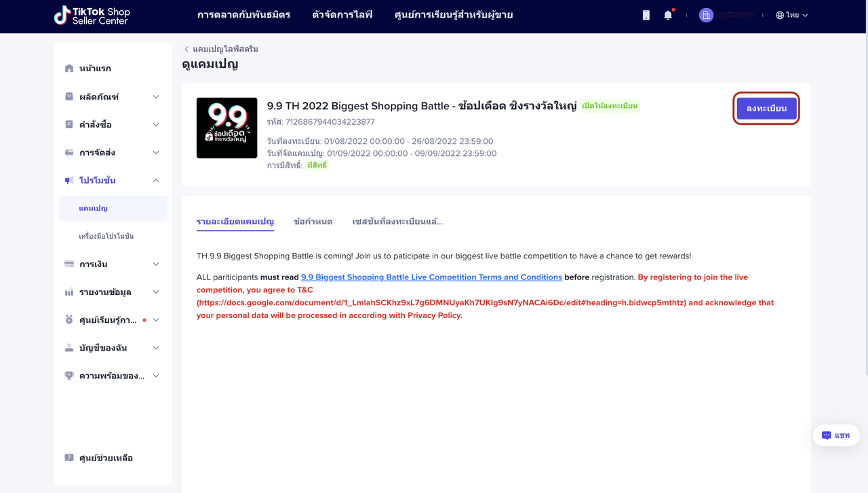
Task: Click the globe language icon
Action: (780, 15)
